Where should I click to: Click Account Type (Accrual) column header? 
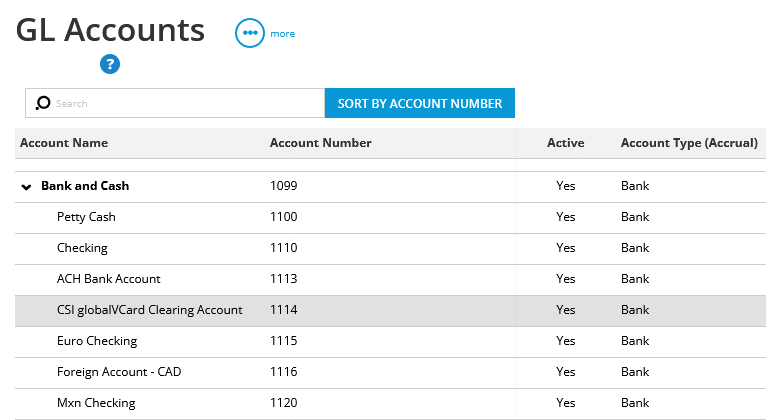point(689,143)
